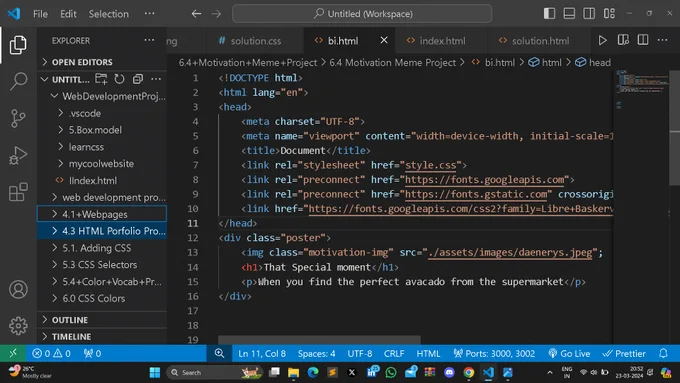The image size is (680, 383).
Task: Go back in navigation history
Action: [196, 14]
